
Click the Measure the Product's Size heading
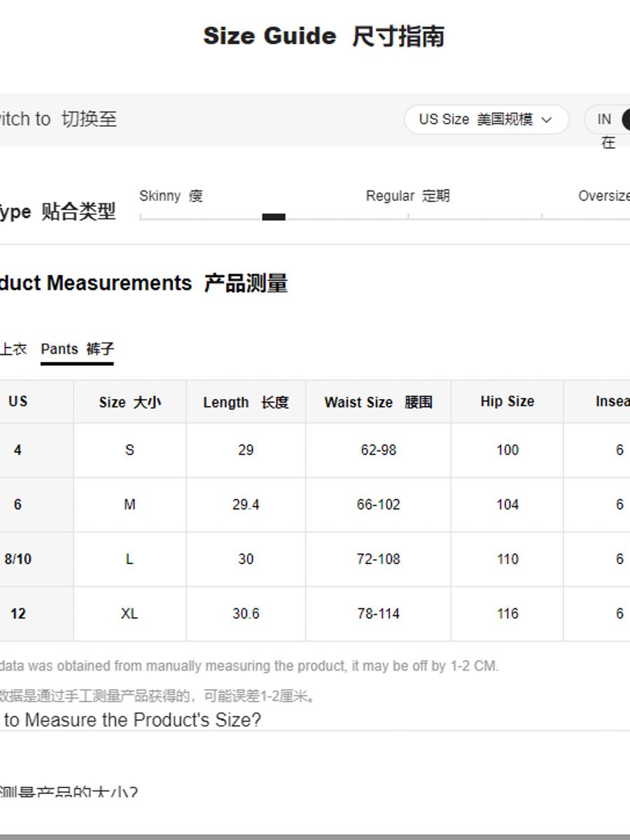pyautogui.click(x=131, y=720)
